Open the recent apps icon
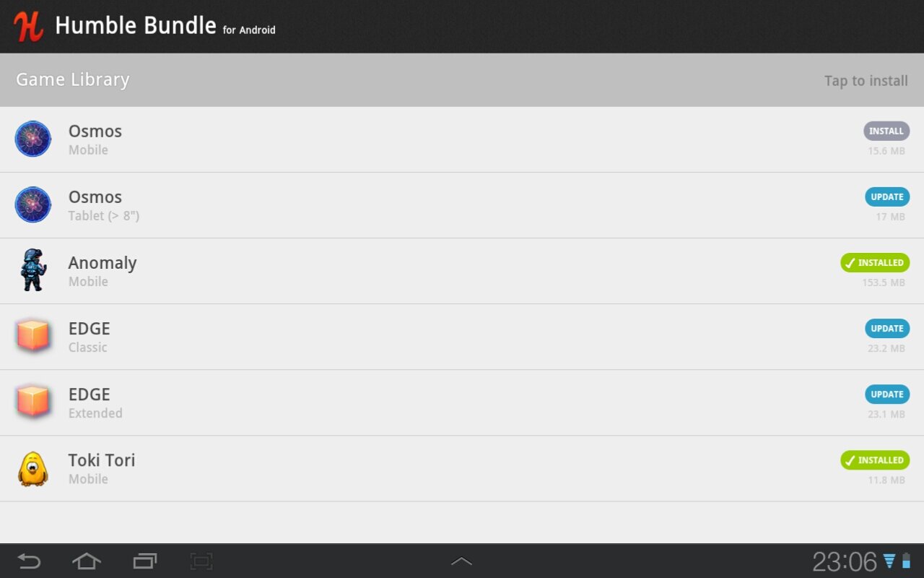The height and width of the screenshot is (578, 924). click(145, 561)
